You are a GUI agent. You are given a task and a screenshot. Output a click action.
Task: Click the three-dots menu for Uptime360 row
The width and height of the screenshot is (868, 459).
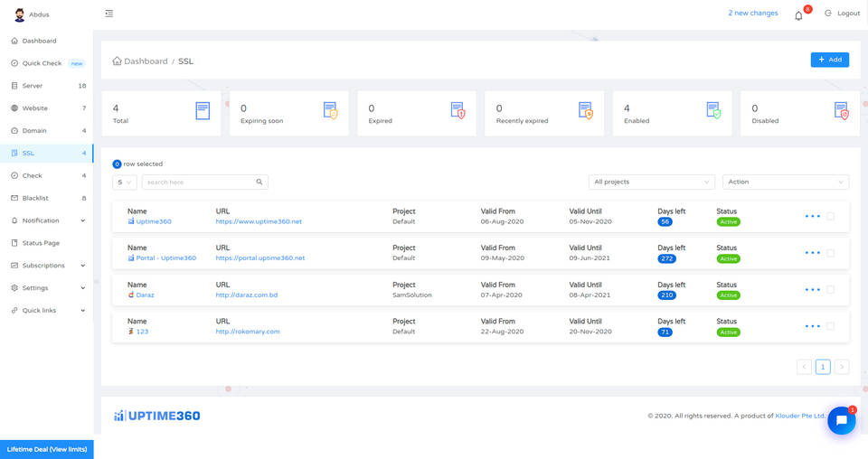(812, 216)
